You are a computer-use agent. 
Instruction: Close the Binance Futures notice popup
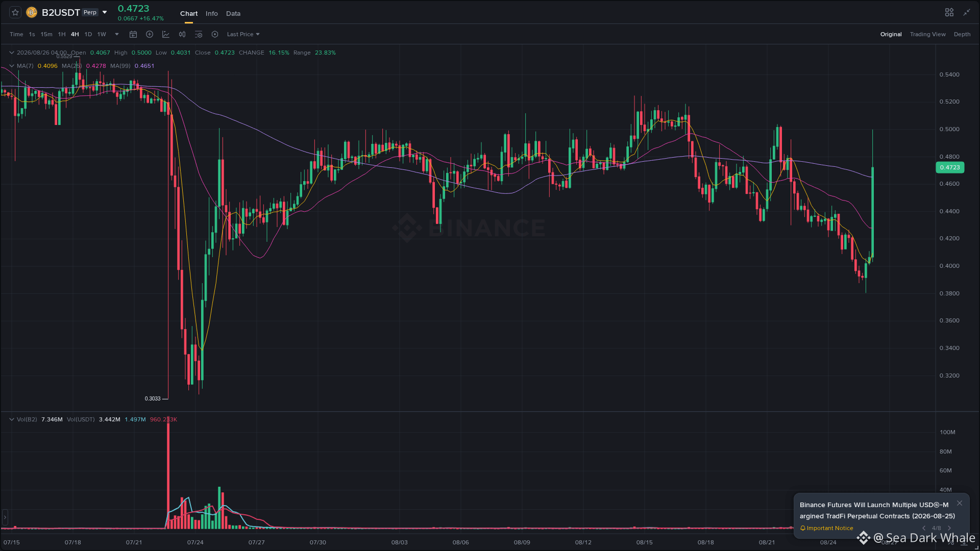pyautogui.click(x=960, y=503)
